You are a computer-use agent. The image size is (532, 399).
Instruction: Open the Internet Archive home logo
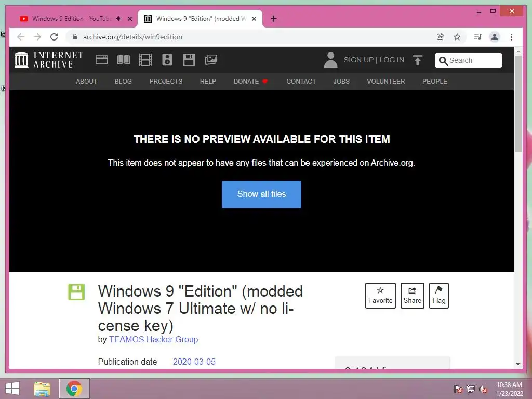[49, 60]
